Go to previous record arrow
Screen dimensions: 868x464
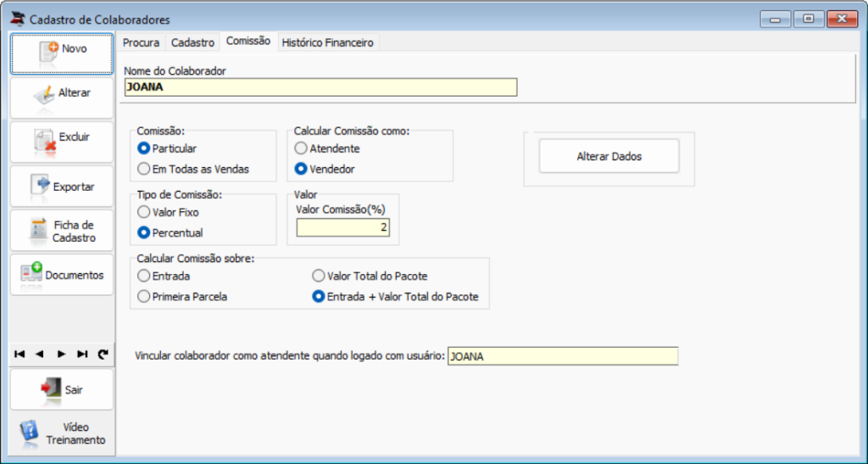click(x=39, y=355)
